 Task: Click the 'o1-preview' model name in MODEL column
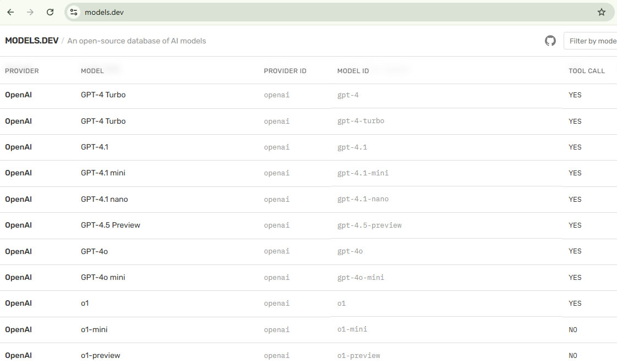tap(100, 355)
